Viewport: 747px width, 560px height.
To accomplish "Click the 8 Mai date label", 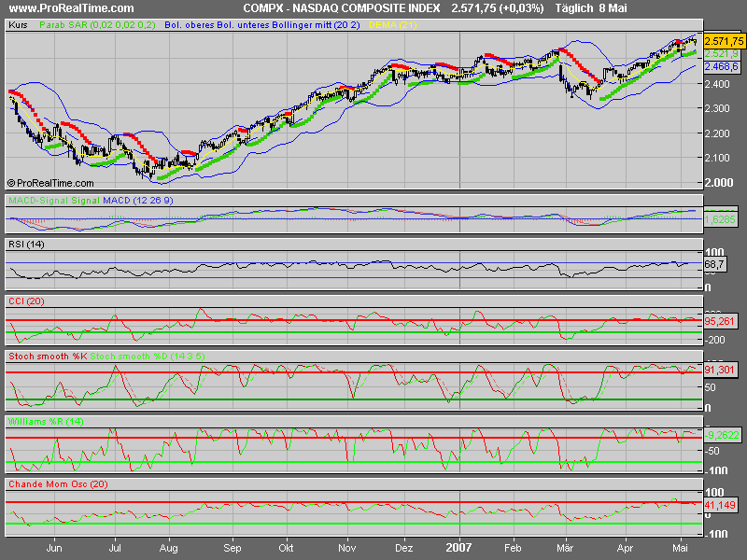I will (x=613, y=8).
